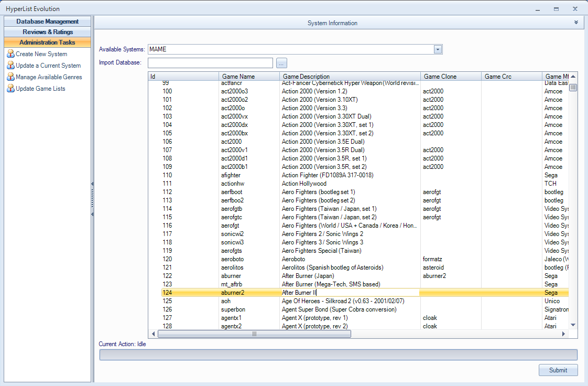
Task: Open the Available Systems dropdown
Action: click(438, 49)
